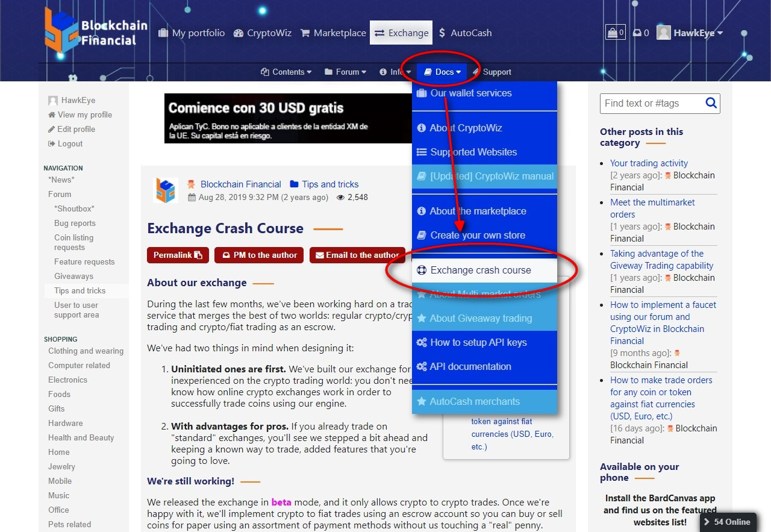This screenshot has height=532, width=771.
Task: Select Exchange crash course menu item
Action: coord(485,271)
